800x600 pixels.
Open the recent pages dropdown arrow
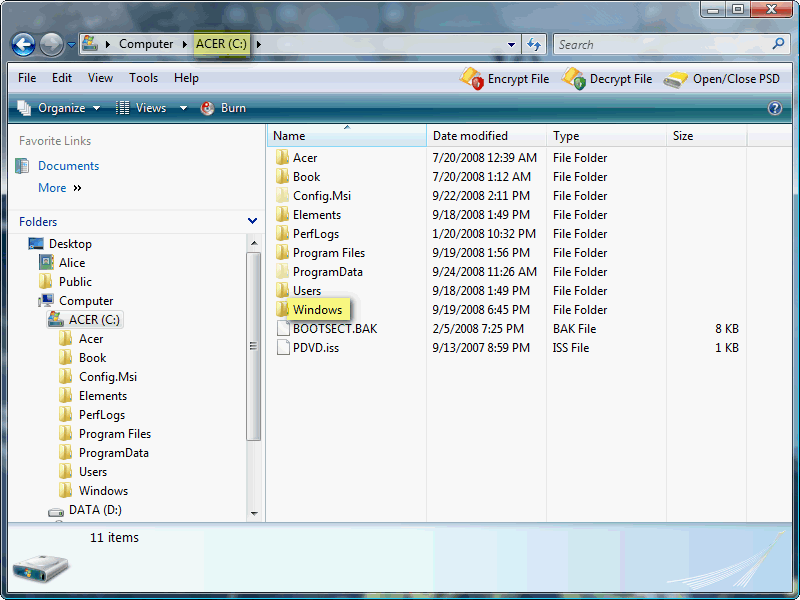[x=71, y=45]
